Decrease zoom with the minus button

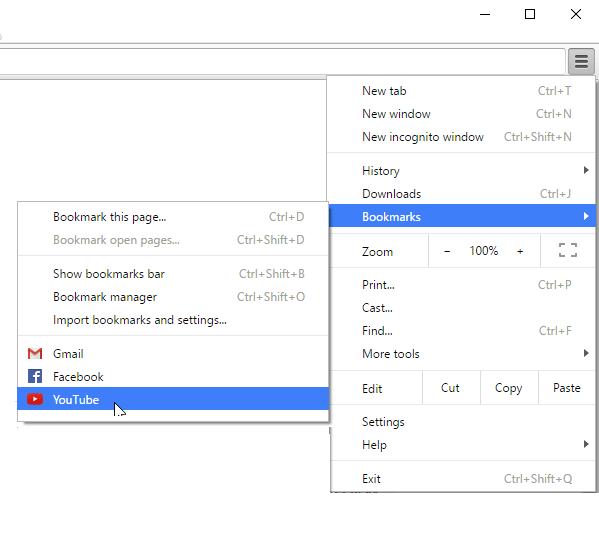pos(447,251)
